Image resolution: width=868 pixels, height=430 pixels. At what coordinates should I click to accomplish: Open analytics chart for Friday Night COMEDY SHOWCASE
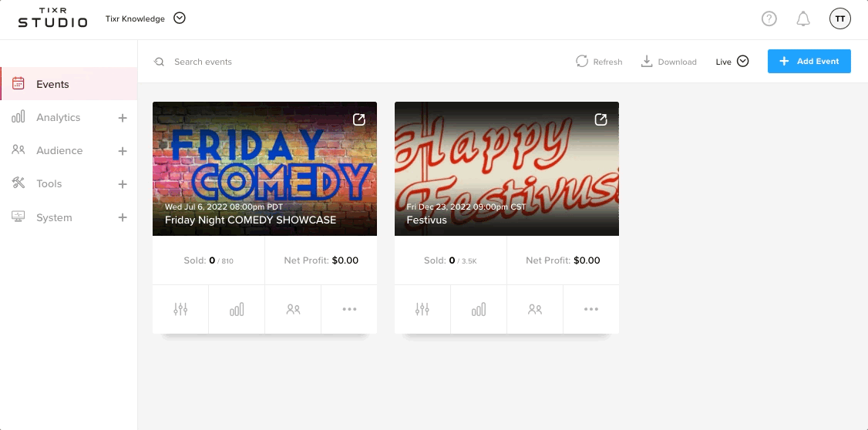(x=237, y=309)
